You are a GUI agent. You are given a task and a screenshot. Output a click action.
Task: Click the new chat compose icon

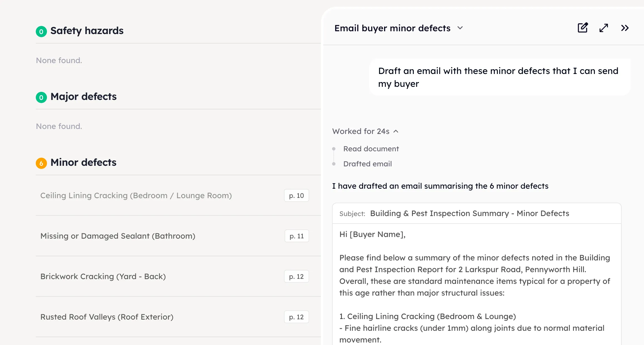[x=583, y=28]
